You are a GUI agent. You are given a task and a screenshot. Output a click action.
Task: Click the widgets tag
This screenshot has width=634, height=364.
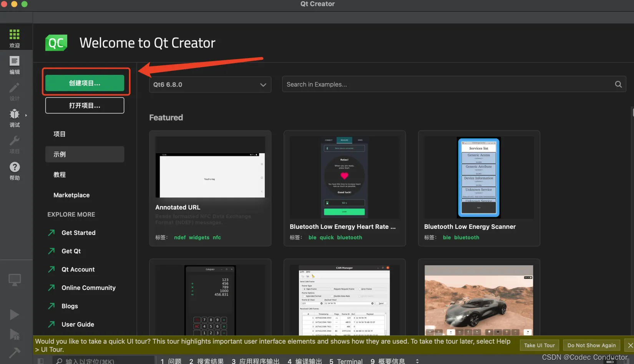pos(199,237)
